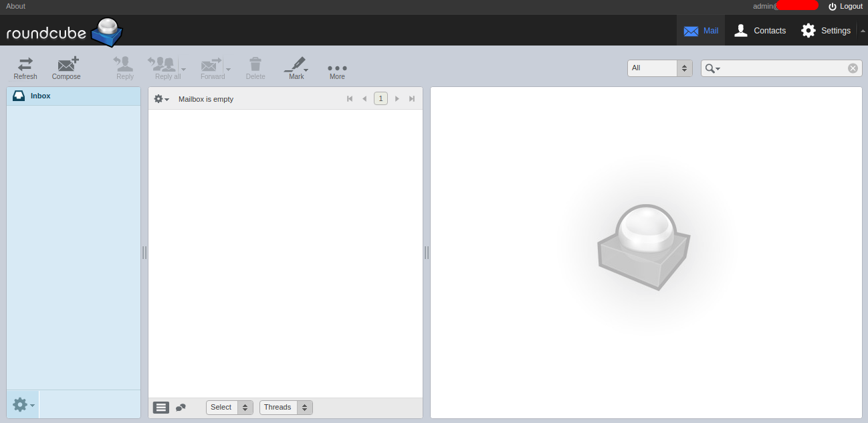Click the Logout link
This screenshot has height=423, width=868.
click(845, 6)
